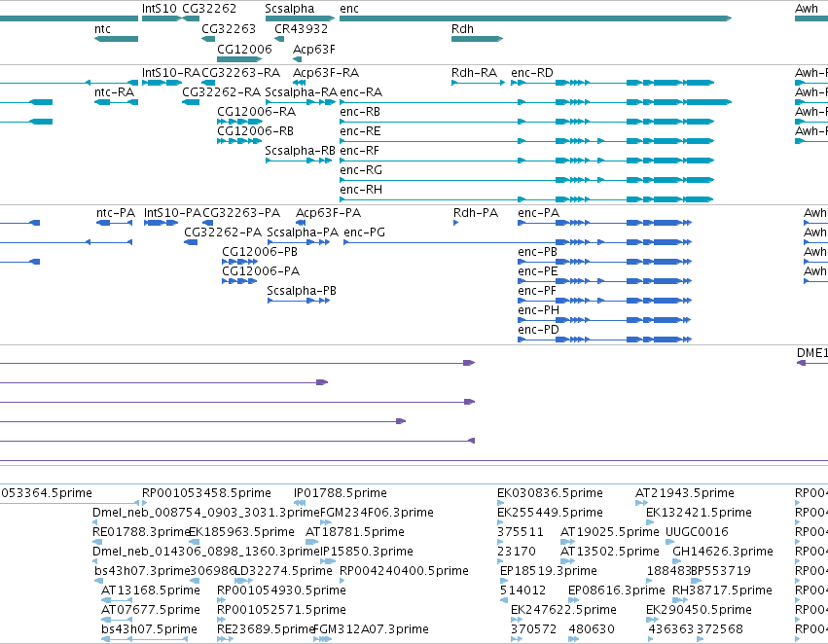
Task: Click the enc-RA transcript label
Action: tap(361, 91)
